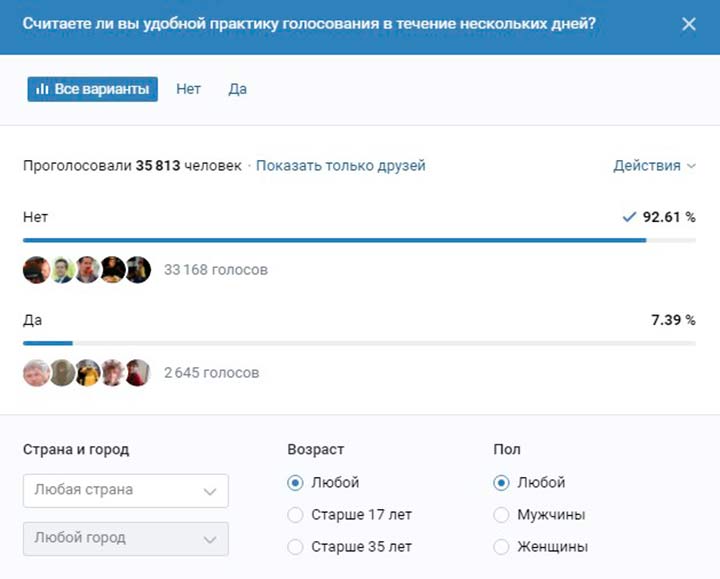Open first voter avatar under Да
The width and height of the screenshot is (720, 579).
(x=36, y=372)
